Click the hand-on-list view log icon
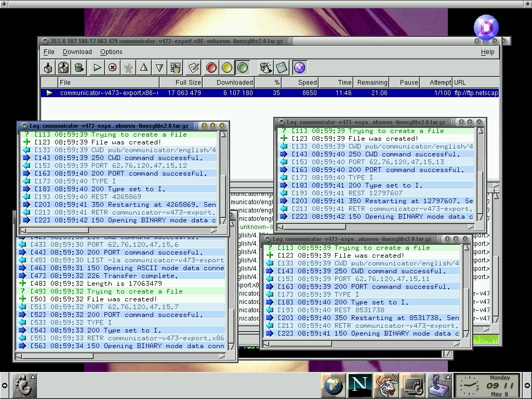The width and height of the screenshot is (532, 399). point(176,68)
